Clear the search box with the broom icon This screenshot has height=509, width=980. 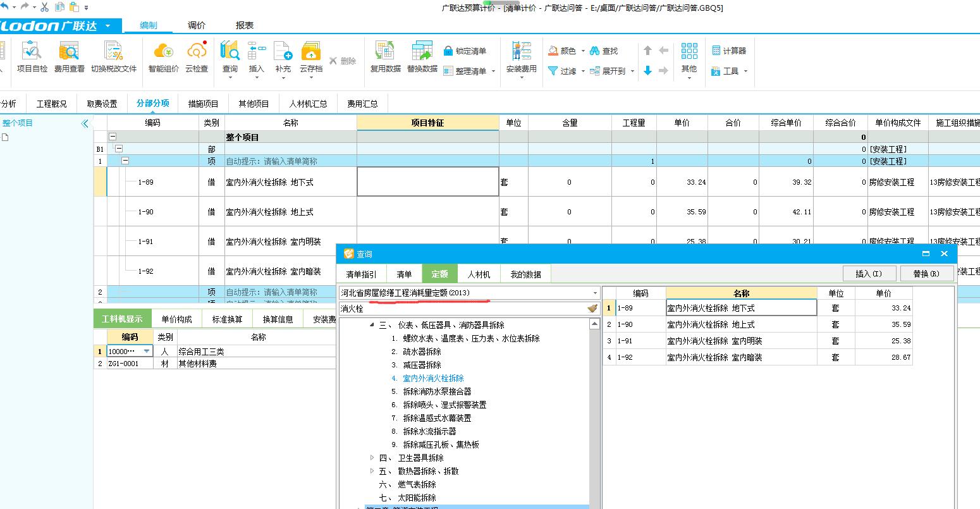click(x=592, y=309)
